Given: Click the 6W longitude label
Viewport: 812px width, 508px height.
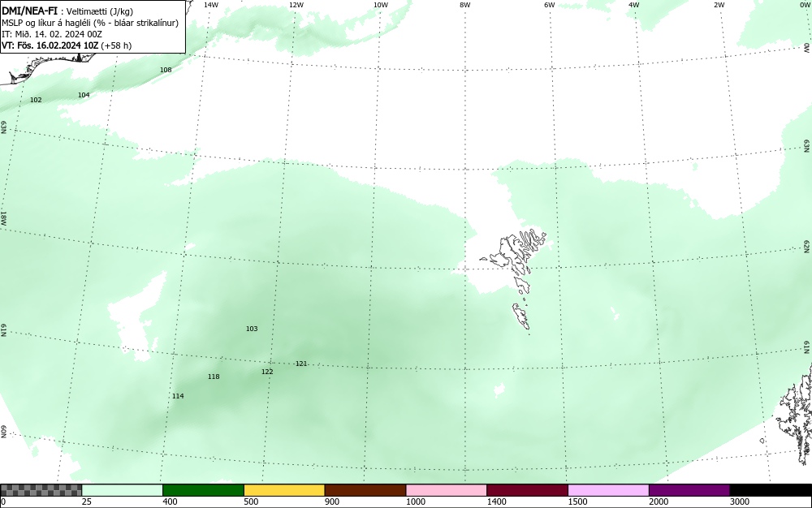Looking at the screenshot, I should click(550, 5).
